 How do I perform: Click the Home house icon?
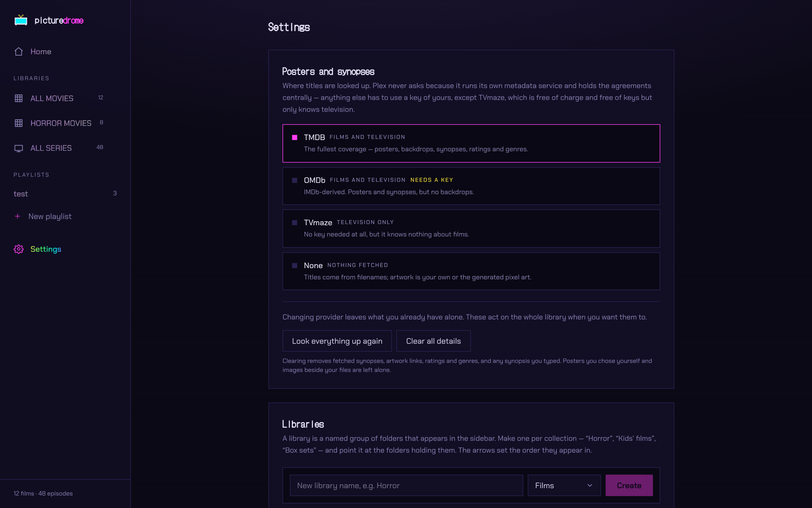19,52
